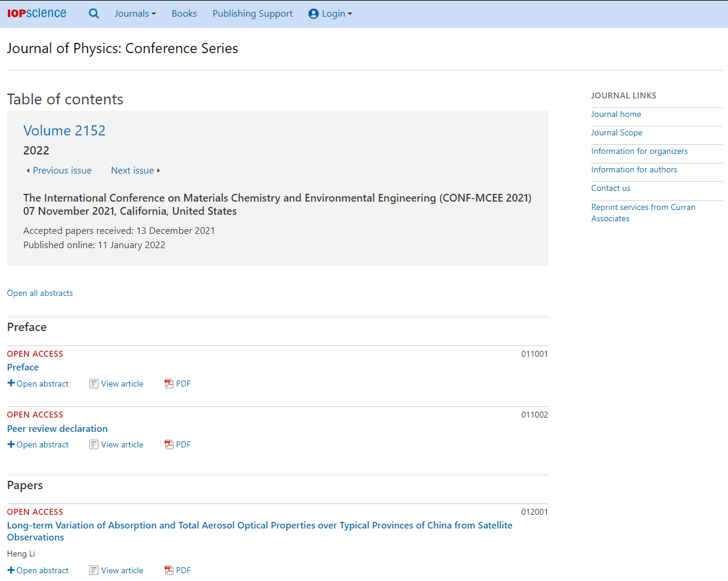The image size is (728, 581).
Task: Open the Volume 2152 link
Action: [x=64, y=131]
